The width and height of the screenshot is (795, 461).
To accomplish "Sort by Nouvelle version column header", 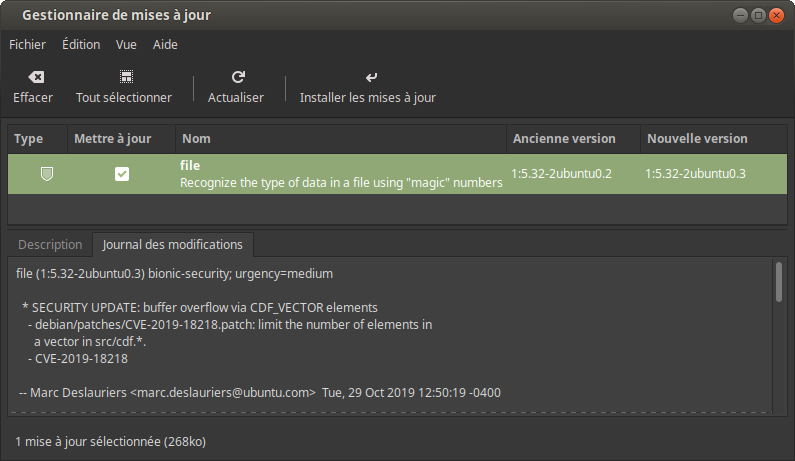I will [714, 139].
